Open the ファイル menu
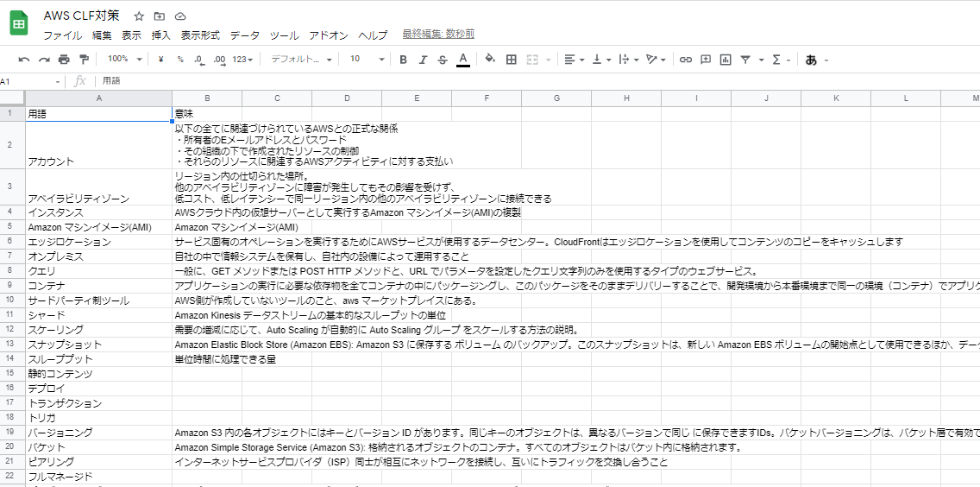The width and height of the screenshot is (980, 487). (x=62, y=35)
